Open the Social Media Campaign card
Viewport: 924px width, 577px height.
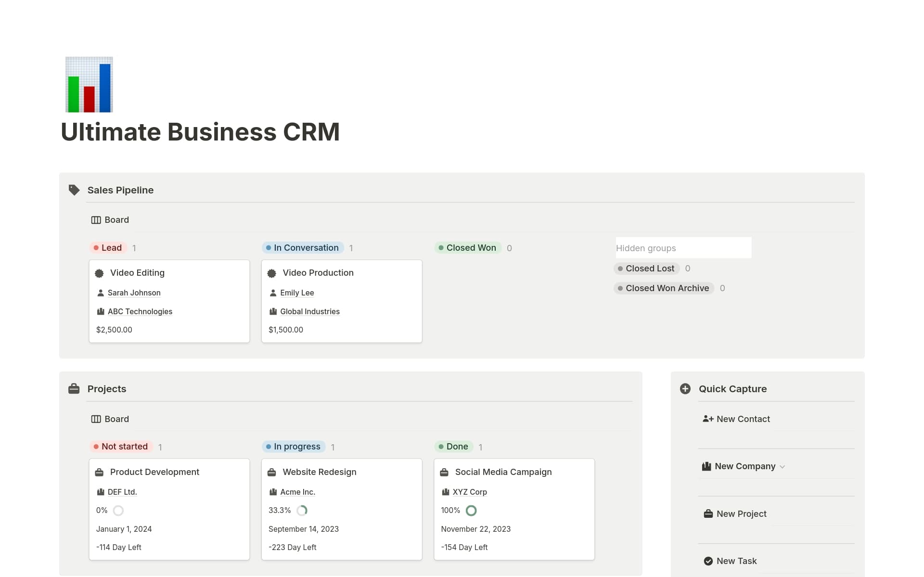coord(503,472)
